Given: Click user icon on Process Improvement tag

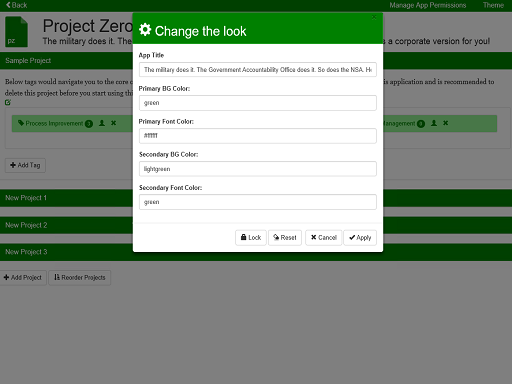Looking at the screenshot, I should 102,123.
